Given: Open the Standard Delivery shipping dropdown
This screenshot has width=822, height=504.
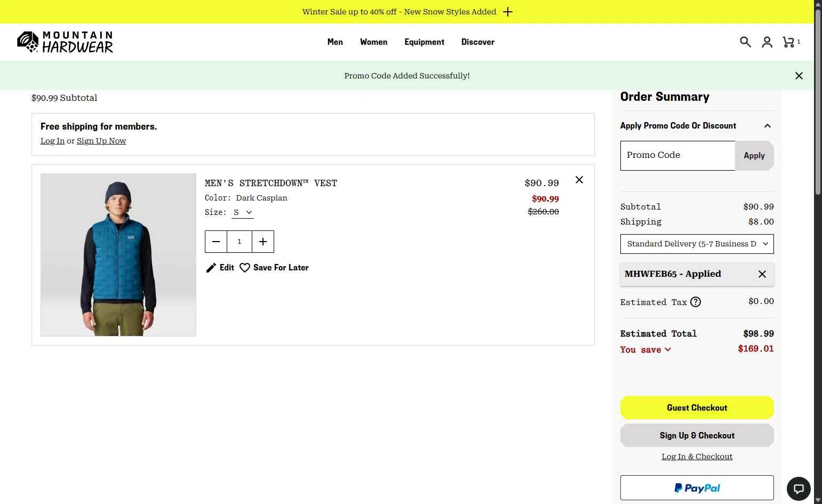Looking at the screenshot, I should tap(697, 244).
